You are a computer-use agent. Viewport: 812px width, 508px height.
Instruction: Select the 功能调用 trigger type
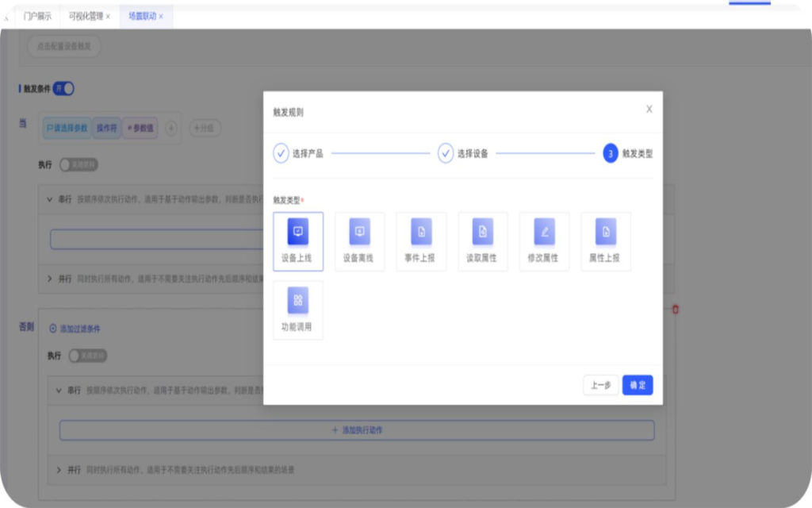point(298,310)
